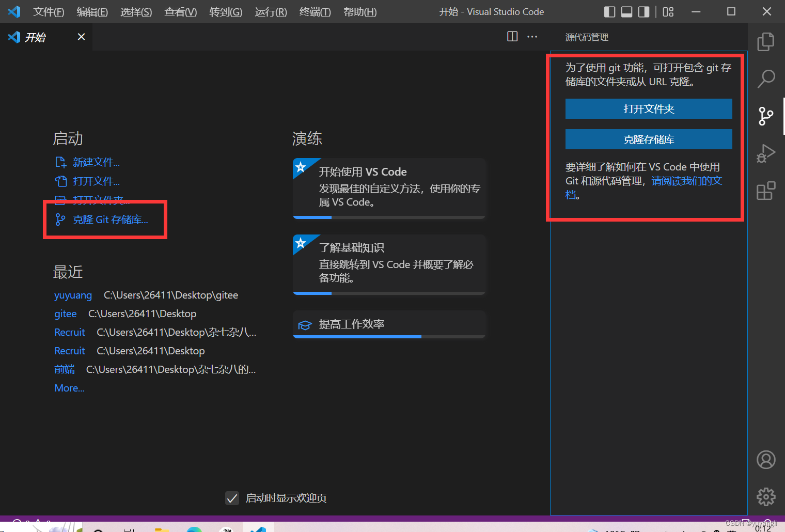The image size is (785, 532).
Task: Open the Manage gear icon
Action: coord(766,497)
